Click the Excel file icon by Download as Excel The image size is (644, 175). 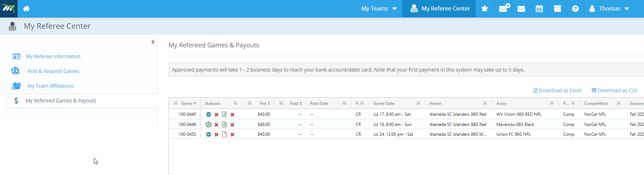tap(535, 90)
